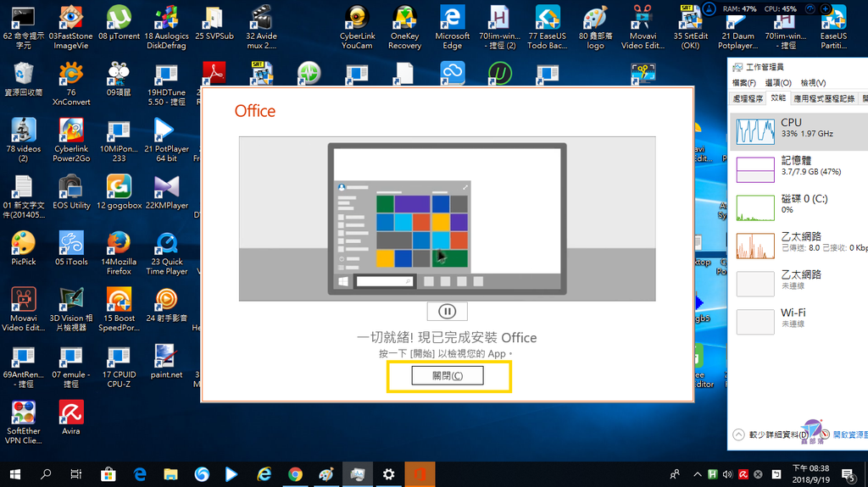
Task: Open the 25 SVPSub desktop icon
Action: pos(214,23)
